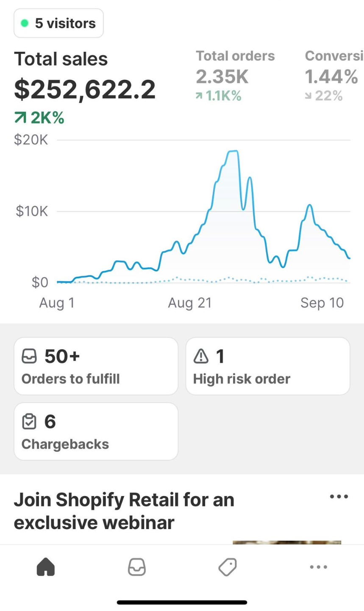Image resolution: width=364 pixels, height=611 pixels.
Task: Tap the webinar card three-dot options
Action: coord(339,496)
